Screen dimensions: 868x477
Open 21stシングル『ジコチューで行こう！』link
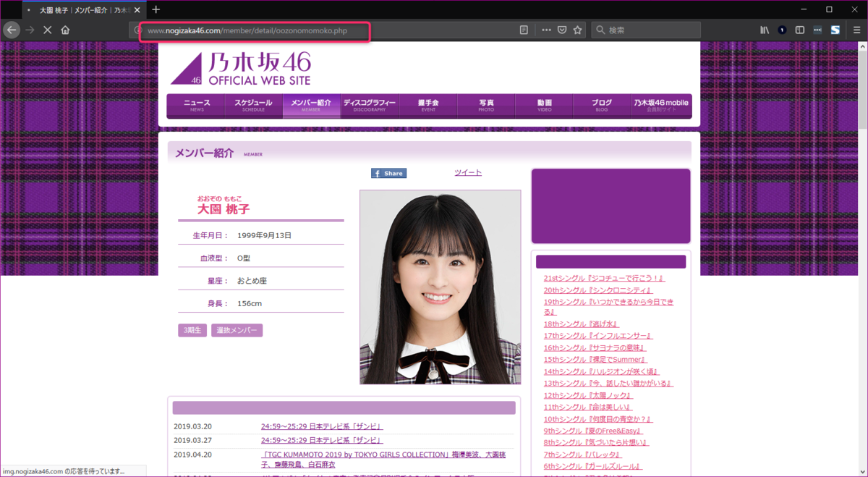(x=604, y=278)
